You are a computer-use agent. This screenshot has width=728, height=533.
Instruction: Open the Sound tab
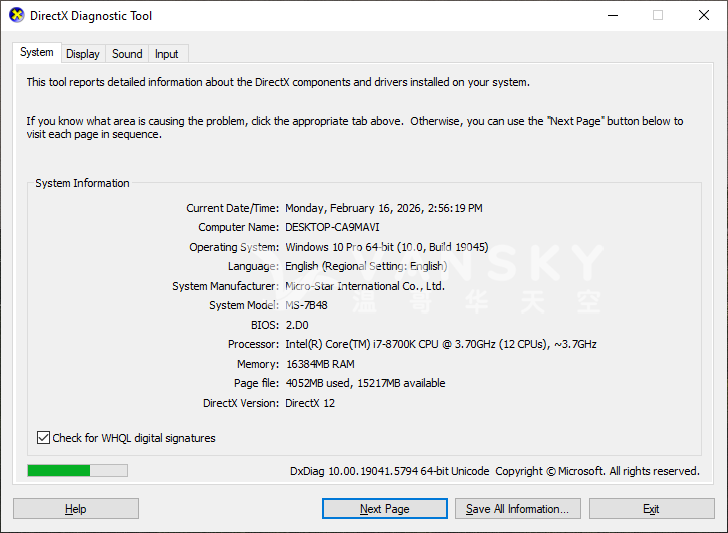point(127,54)
